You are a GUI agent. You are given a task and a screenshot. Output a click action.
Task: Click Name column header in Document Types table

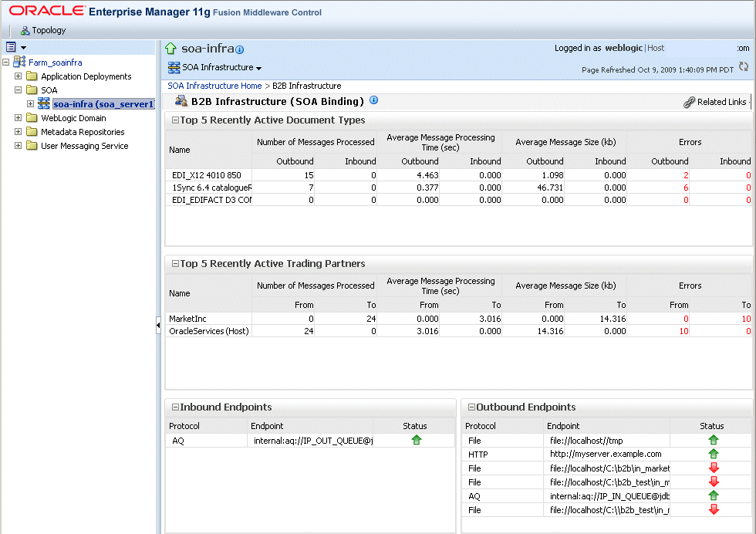[x=179, y=150]
